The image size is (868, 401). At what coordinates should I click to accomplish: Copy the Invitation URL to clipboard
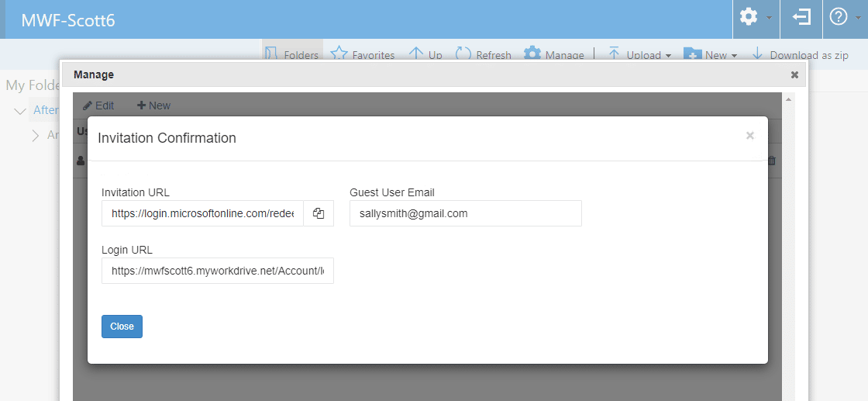coord(319,214)
